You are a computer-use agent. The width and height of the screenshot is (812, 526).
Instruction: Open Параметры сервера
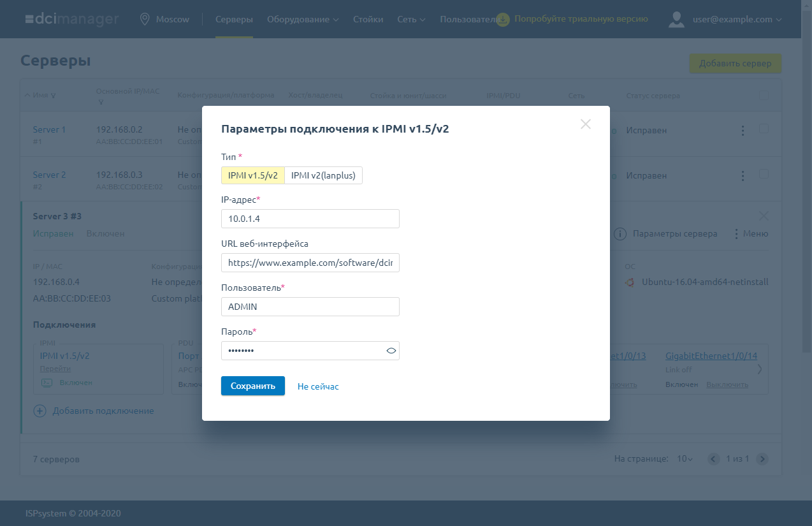675,234
